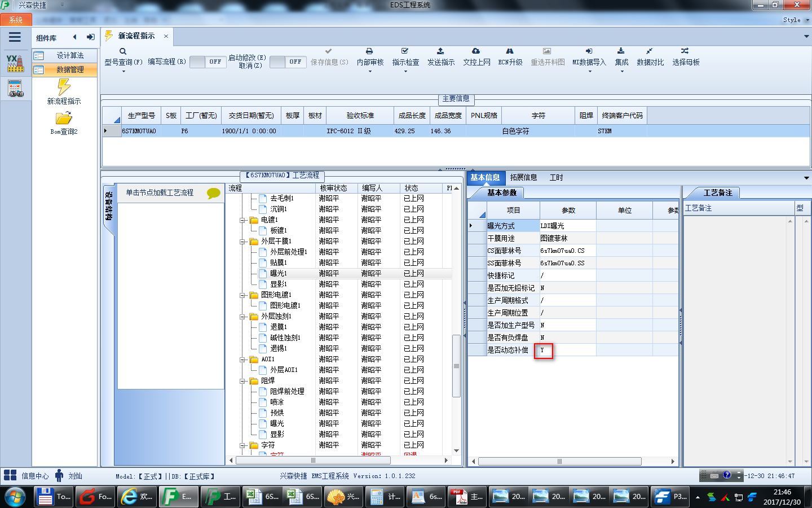Select 工艺备注 tab
Image resolution: width=812 pixels, height=508 pixels.
pos(717,193)
